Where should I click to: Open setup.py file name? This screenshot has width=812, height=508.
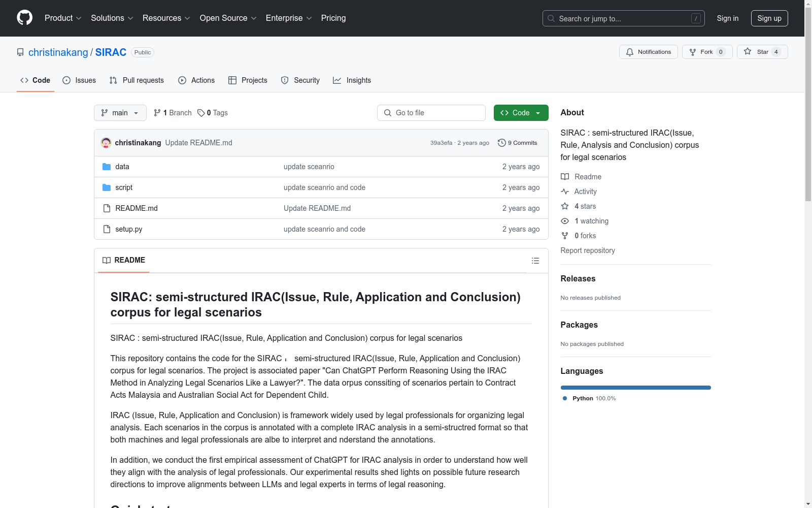point(129,229)
